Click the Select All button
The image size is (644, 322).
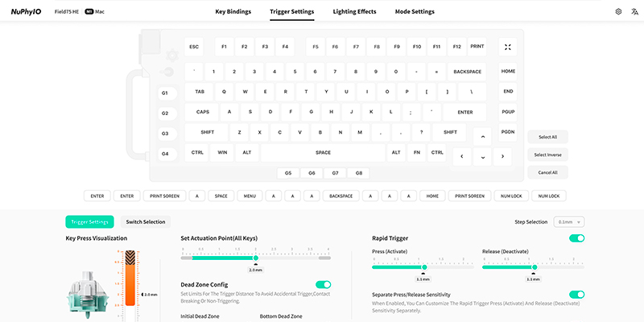(547, 137)
